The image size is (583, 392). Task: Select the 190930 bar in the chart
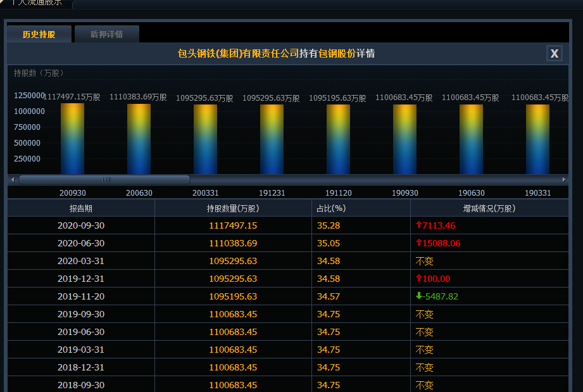(405, 139)
